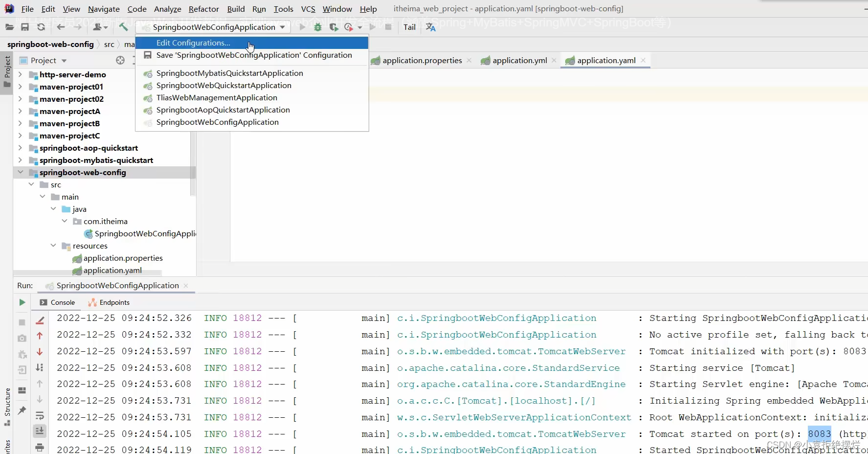Choose SpringbootAopQuickstartApplication configuration
This screenshot has width=868, height=454.
point(251,110)
